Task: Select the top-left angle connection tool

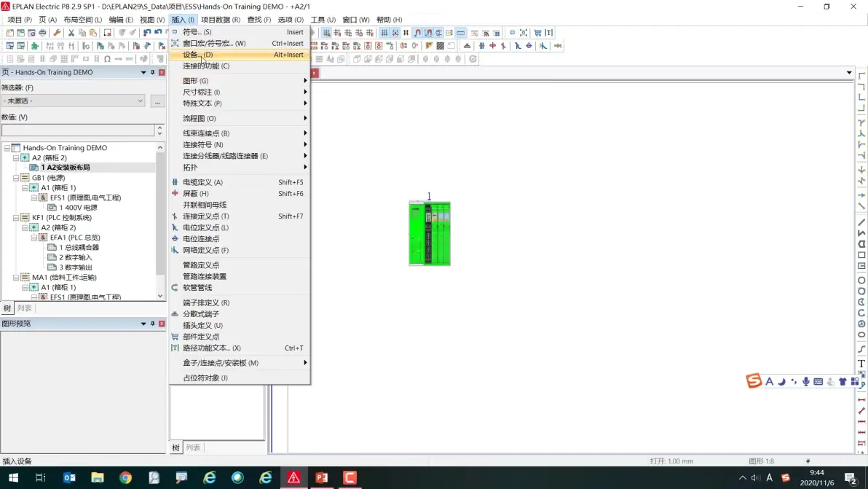Action: pyautogui.click(x=861, y=75)
